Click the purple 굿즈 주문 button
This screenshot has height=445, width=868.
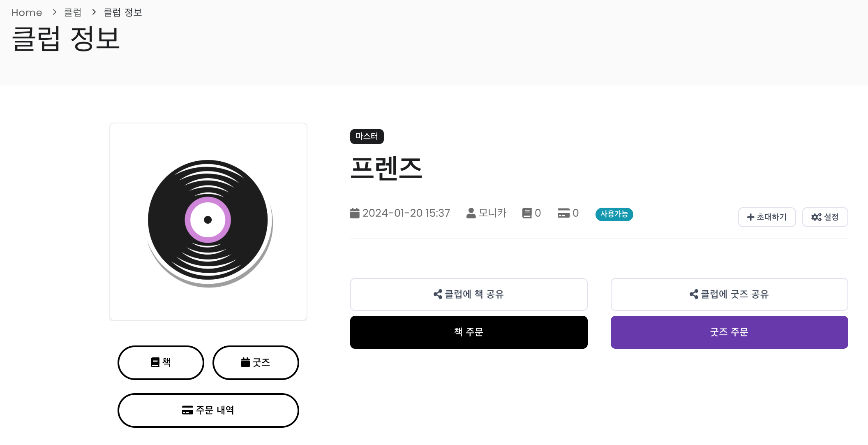pyautogui.click(x=729, y=332)
